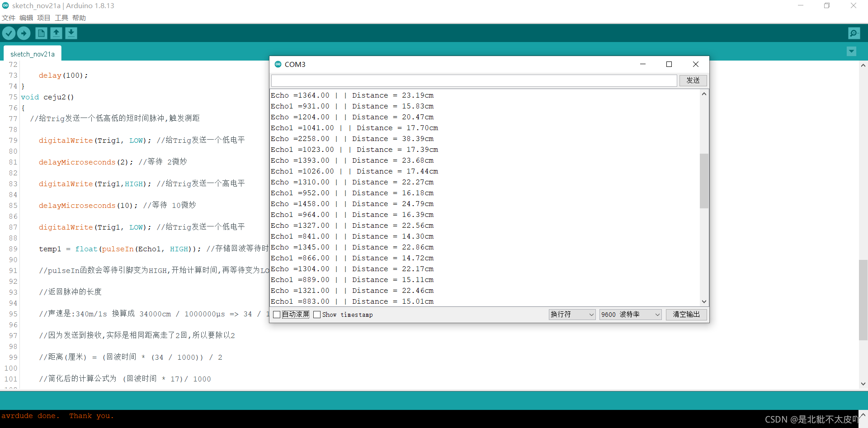
Task: Maximize the COM3 serial monitor window
Action: 669,64
